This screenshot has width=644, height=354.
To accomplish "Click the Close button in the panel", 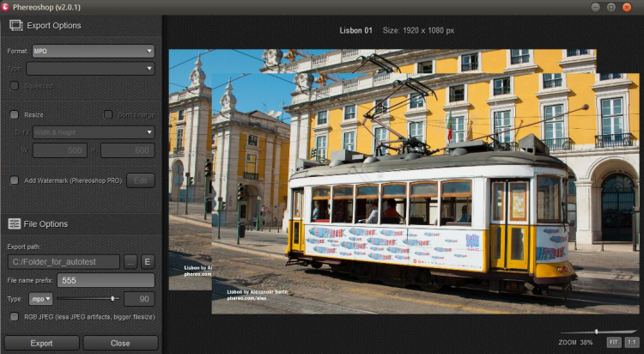I will click(x=120, y=343).
